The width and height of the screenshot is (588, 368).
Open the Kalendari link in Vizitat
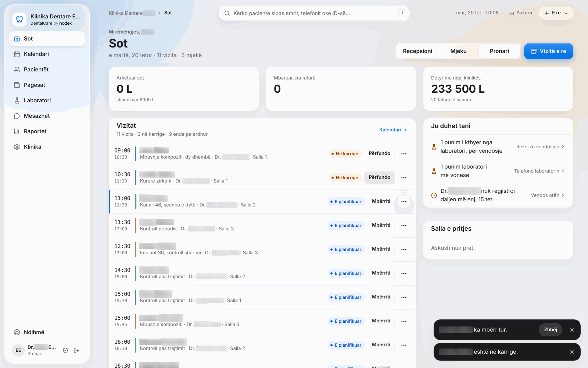(x=393, y=130)
